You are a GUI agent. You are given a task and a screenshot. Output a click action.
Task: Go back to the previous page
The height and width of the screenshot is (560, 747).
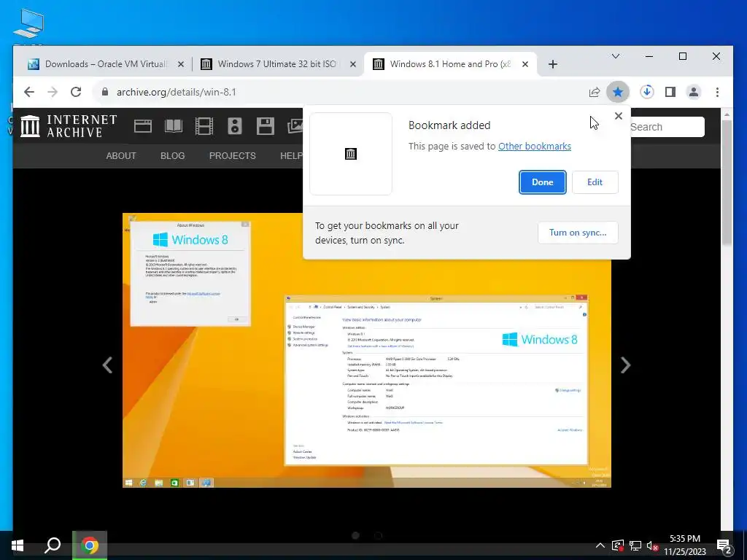(x=29, y=92)
